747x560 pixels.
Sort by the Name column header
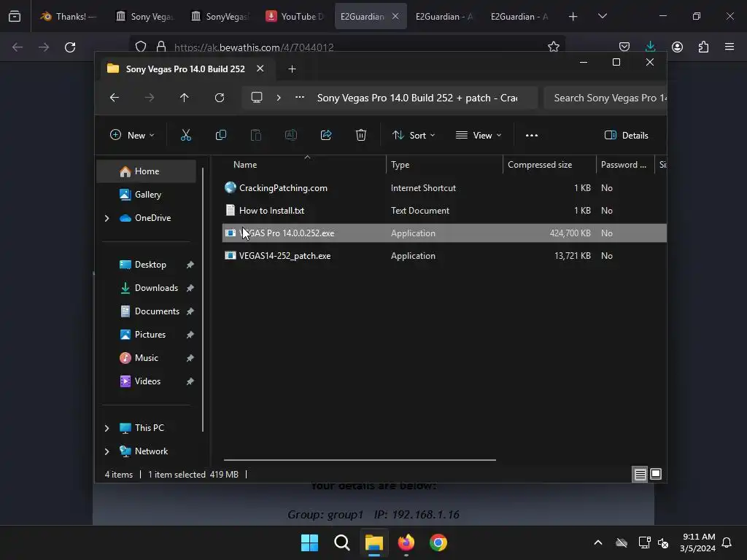[305, 165]
